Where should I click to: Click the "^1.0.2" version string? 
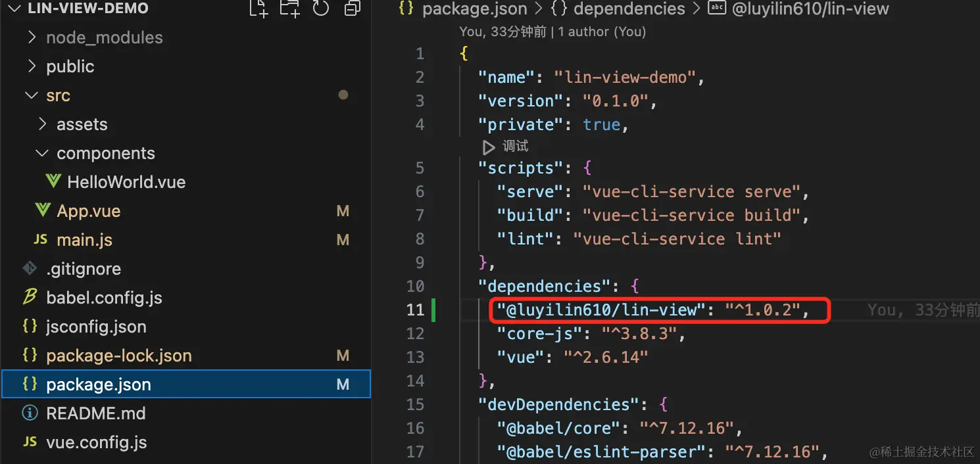pos(762,310)
